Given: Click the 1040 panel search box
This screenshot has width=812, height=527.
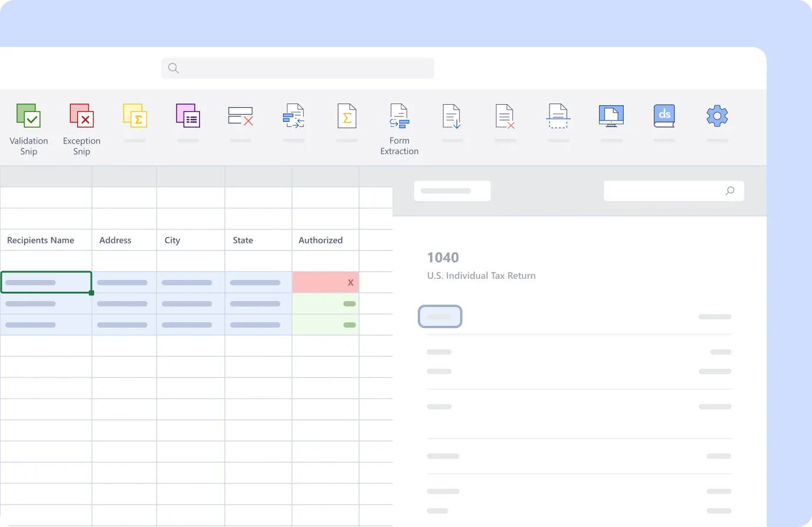Looking at the screenshot, I should [673, 191].
